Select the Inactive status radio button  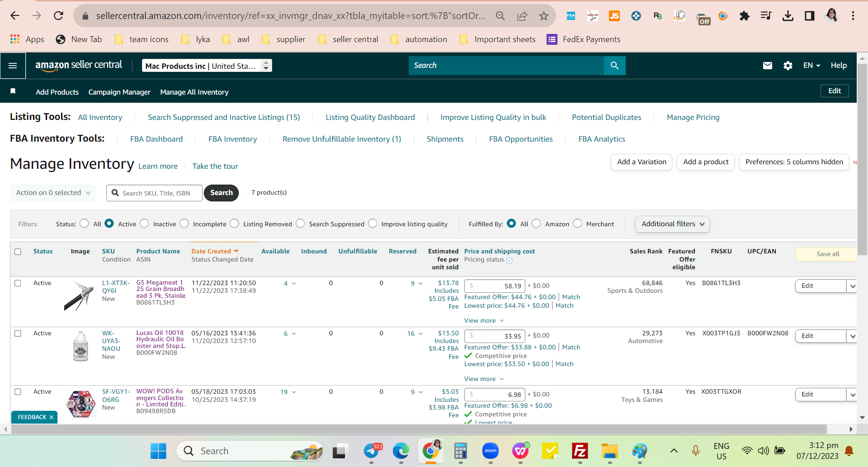point(144,224)
